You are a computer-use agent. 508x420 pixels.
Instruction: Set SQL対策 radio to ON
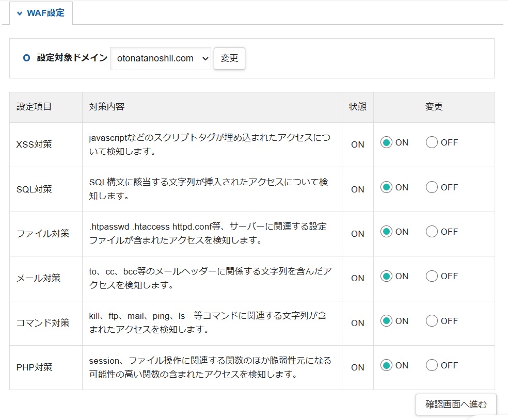click(386, 187)
